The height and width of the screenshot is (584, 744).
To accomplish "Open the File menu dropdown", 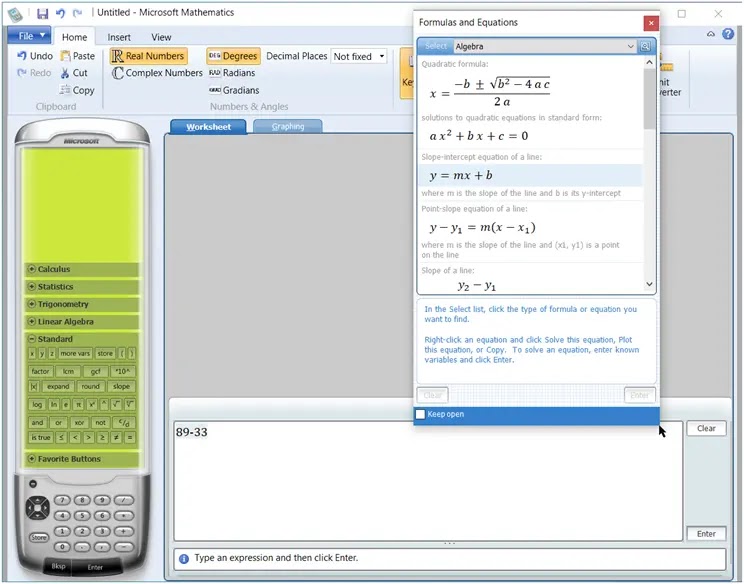I will click(29, 36).
